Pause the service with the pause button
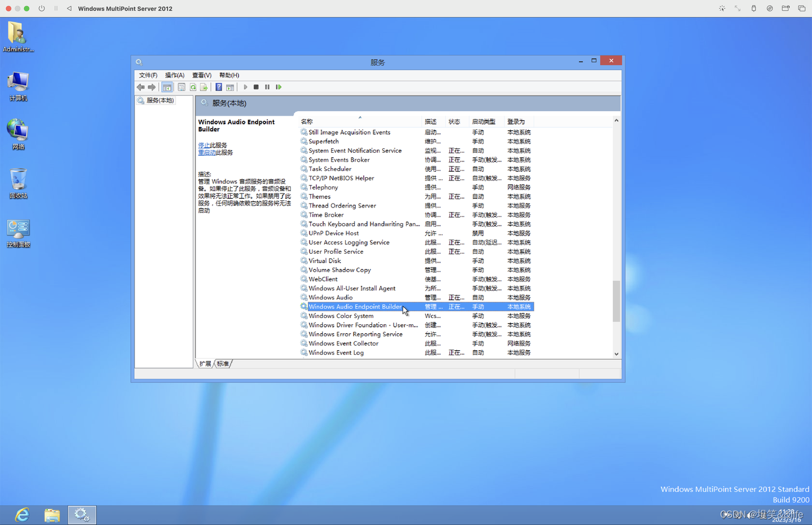 pos(267,87)
